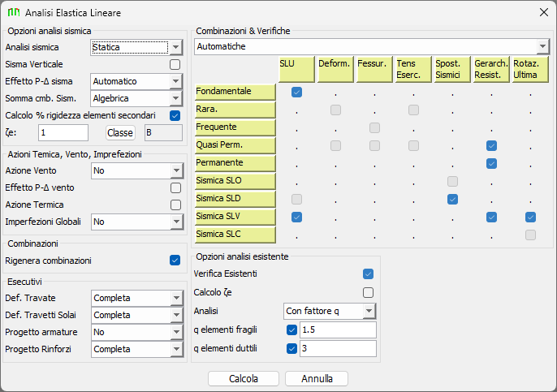The width and height of the screenshot is (557, 392).
Task: Toggle Rotaz. Ultima for Sismica SLV
Action: [530, 217]
